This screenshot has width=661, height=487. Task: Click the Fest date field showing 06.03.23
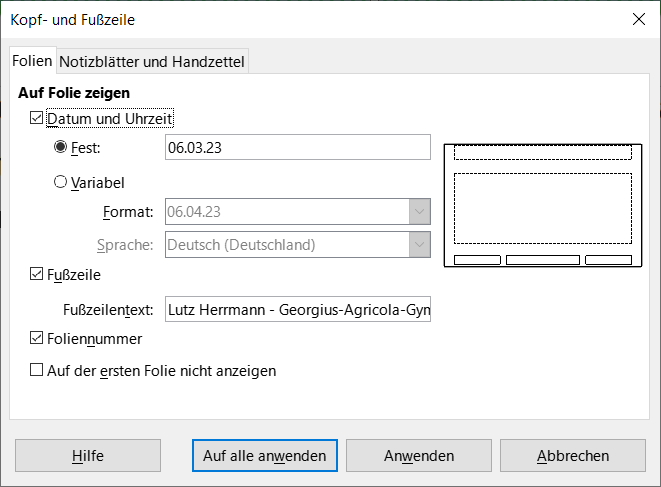tap(297, 148)
